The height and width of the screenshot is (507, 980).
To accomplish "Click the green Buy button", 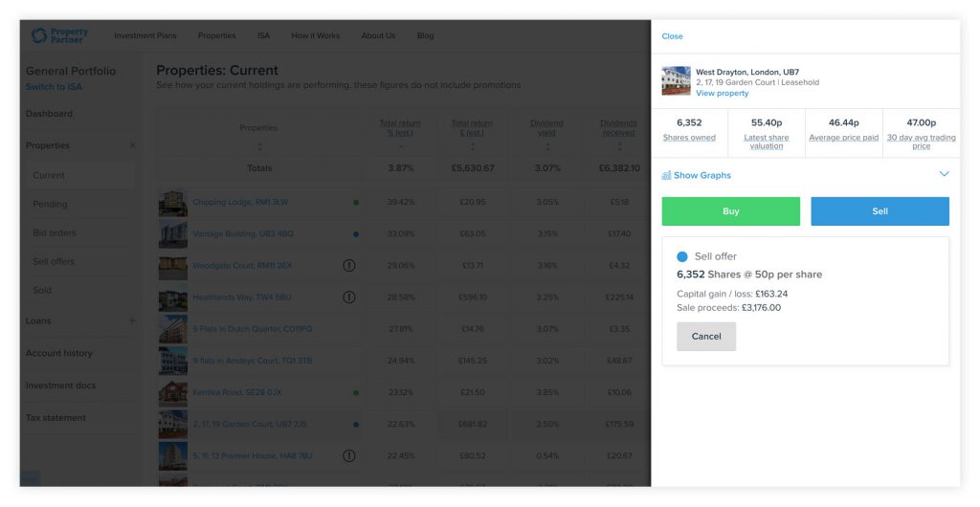I will pyautogui.click(x=730, y=211).
